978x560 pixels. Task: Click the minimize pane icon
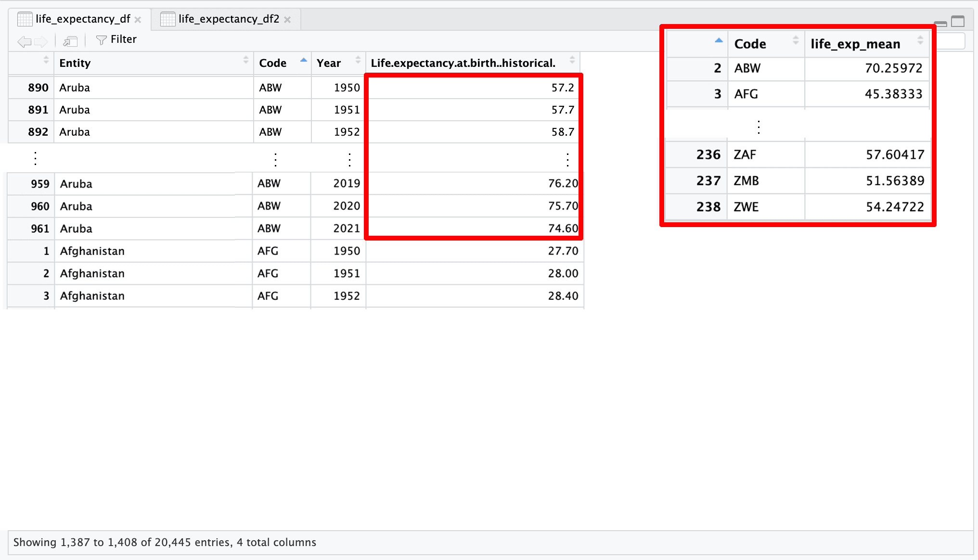(940, 23)
